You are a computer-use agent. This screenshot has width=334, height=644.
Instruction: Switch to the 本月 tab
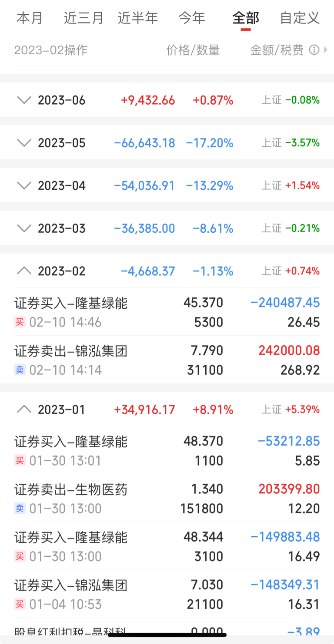coord(30,18)
